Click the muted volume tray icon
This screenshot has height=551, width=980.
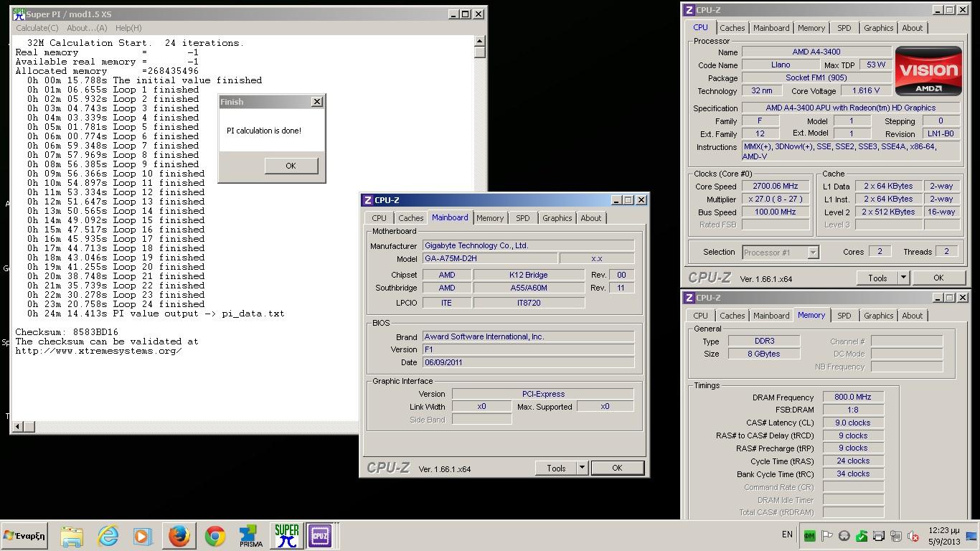pyautogui.click(x=913, y=536)
